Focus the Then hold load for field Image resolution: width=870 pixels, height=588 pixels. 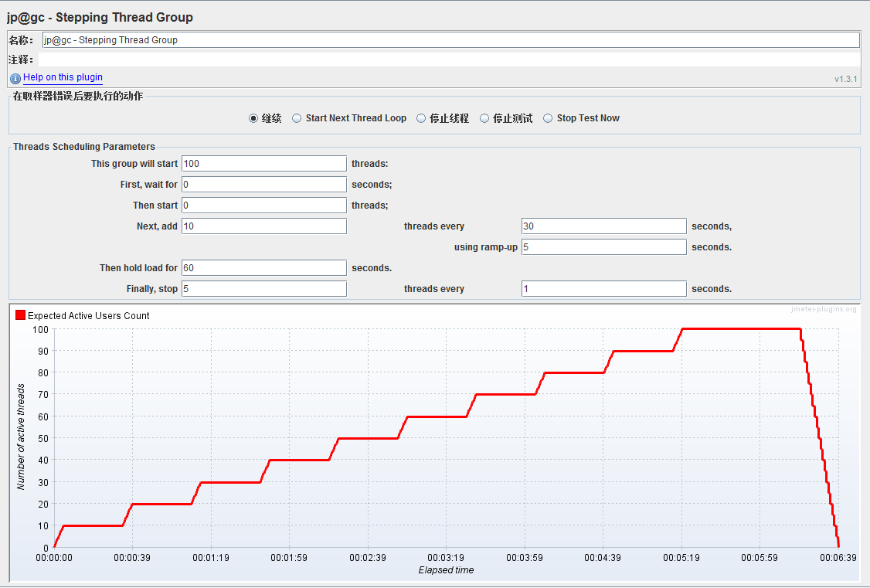click(264, 268)
